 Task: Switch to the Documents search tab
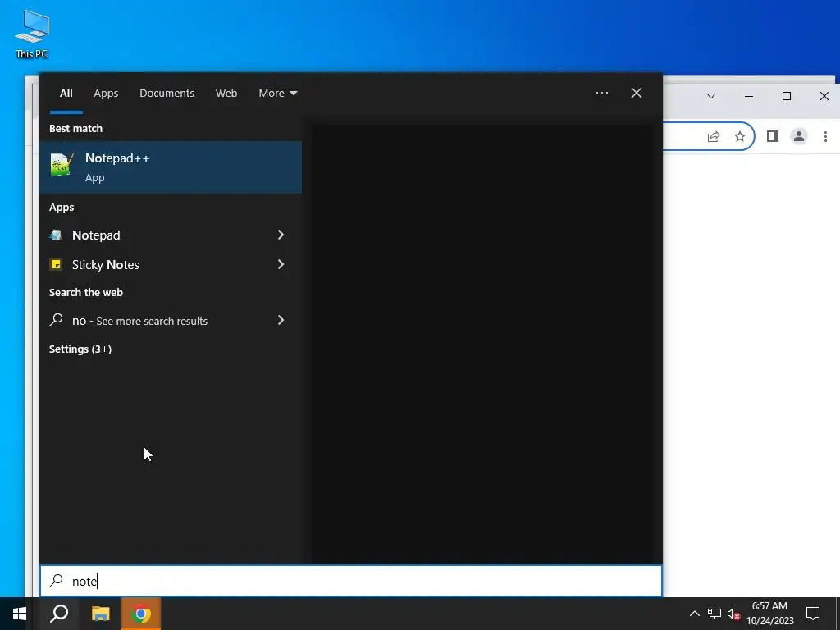(x=167, y=94)
